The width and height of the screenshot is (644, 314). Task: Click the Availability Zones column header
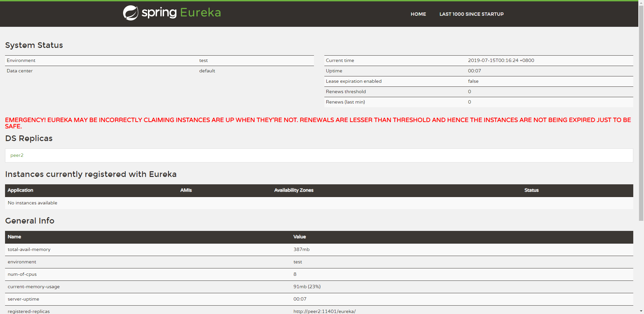(294, 190)
